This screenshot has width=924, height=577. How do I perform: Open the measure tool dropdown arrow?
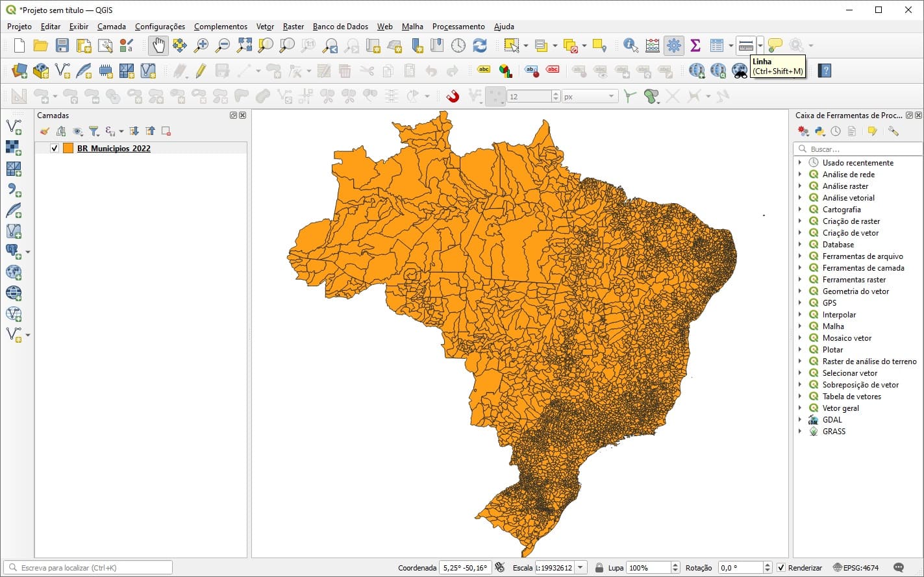(760, 45)
